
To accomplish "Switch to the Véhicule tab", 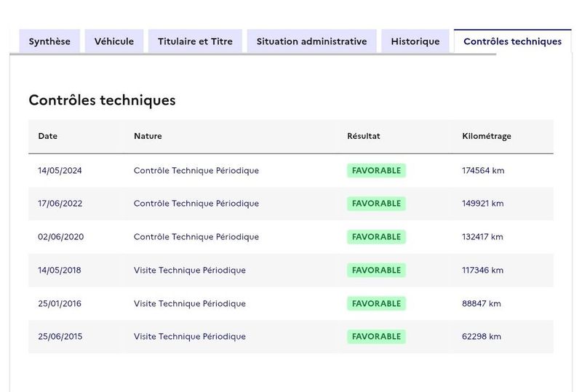I will (114, 41).
